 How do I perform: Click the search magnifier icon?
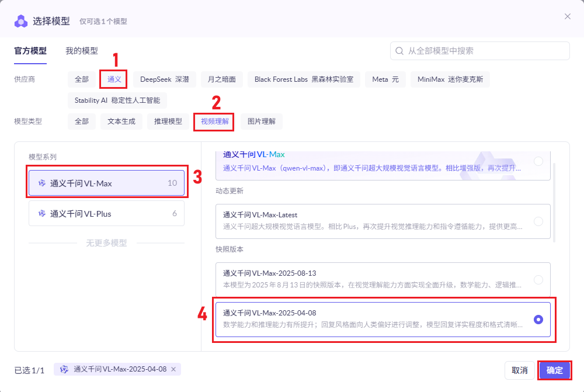pos(399,51)
